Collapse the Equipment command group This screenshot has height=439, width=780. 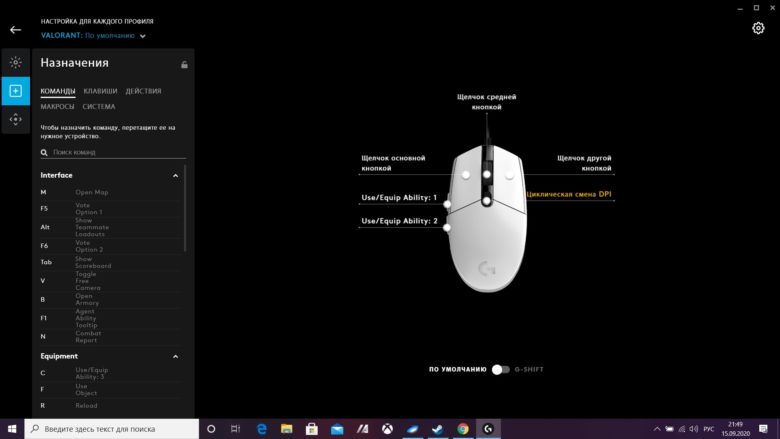click(x=175, y=356)
